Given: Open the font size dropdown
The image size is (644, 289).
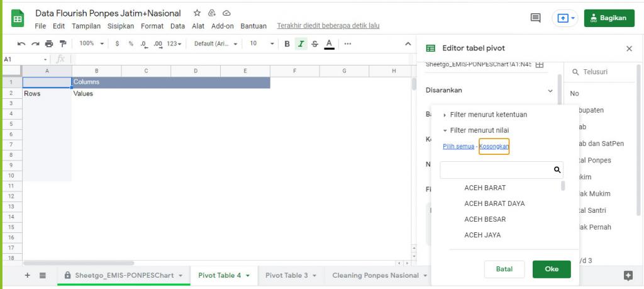Looking at the screenshot, I should tap(262, 43).
